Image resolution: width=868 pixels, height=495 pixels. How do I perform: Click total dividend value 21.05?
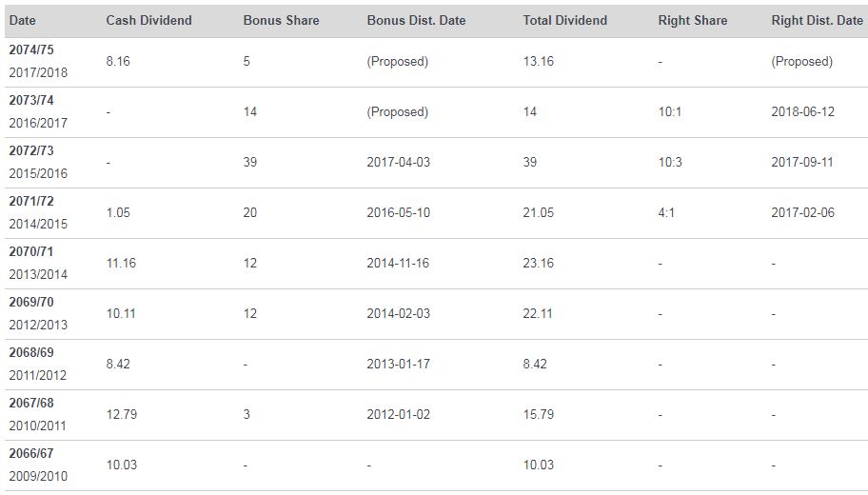538,212
